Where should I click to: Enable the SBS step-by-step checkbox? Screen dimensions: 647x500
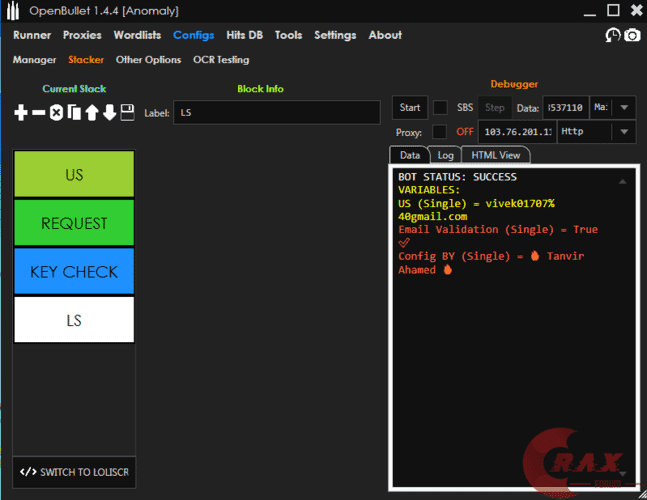pyautogui.click(x=440, y=107)
